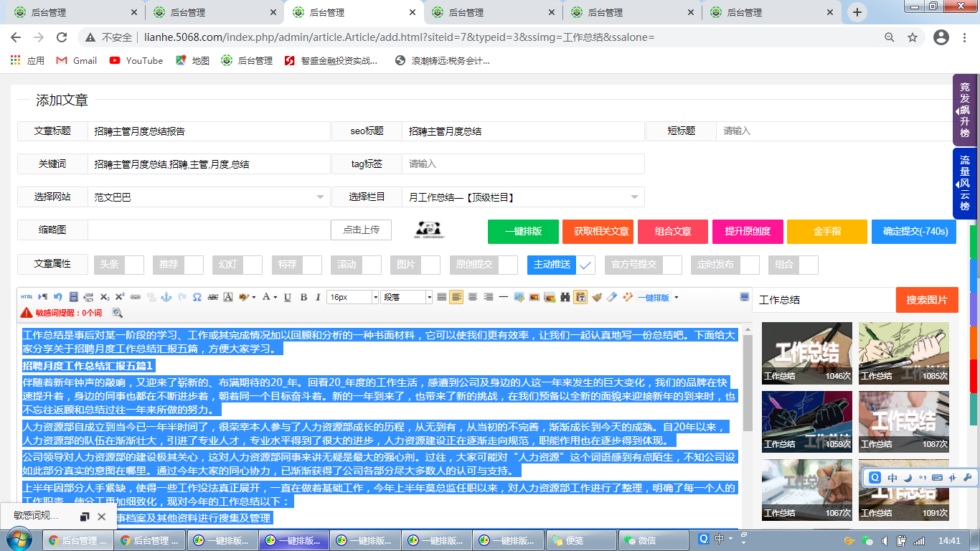Apply strikethrough formatting in the editor
The image size is (980, 551).
click(x=214, y=296)
